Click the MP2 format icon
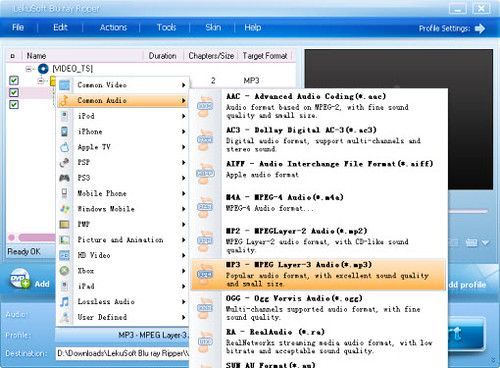 [205, 240]
